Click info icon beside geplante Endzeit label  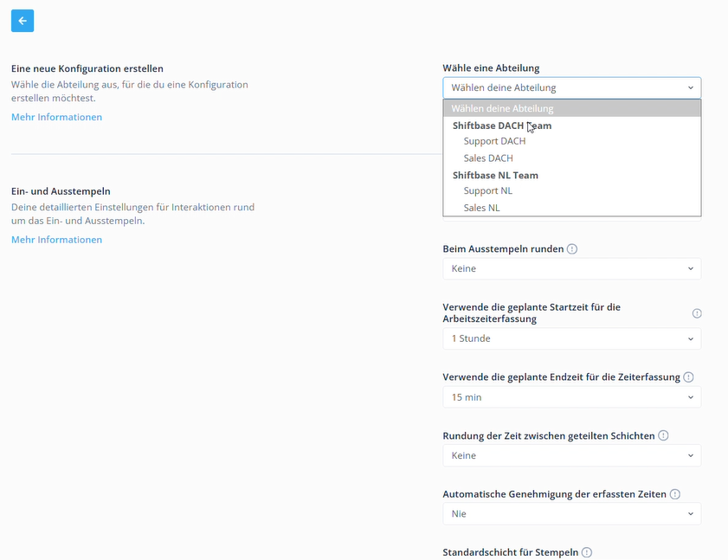(x=688, y=377)
